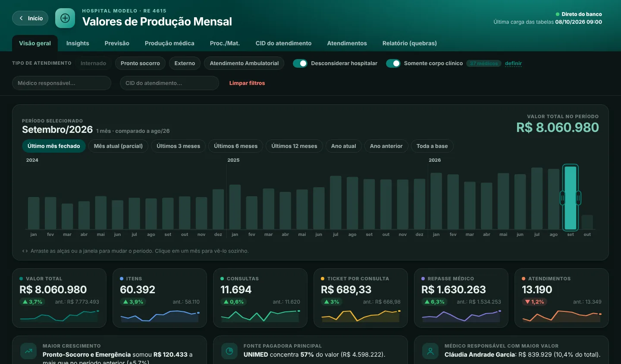The image size is (621, 364).
Task: Click the code-arrows hint icon below chart
Action: 25,251
